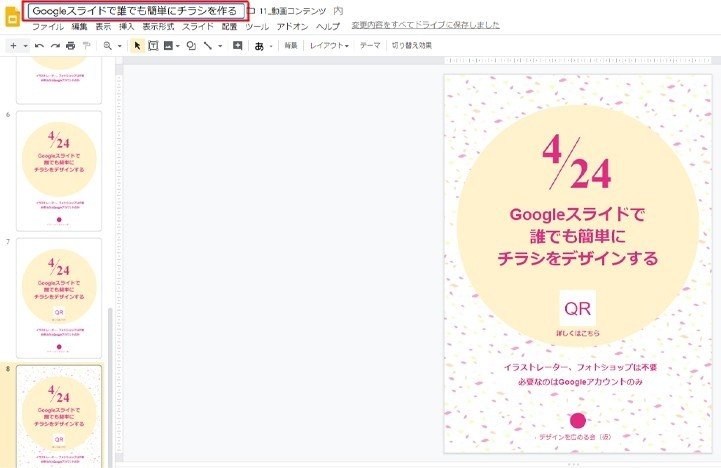The image size is (721, 468).
Task: Open the ファイル menu
Action: 48,27
